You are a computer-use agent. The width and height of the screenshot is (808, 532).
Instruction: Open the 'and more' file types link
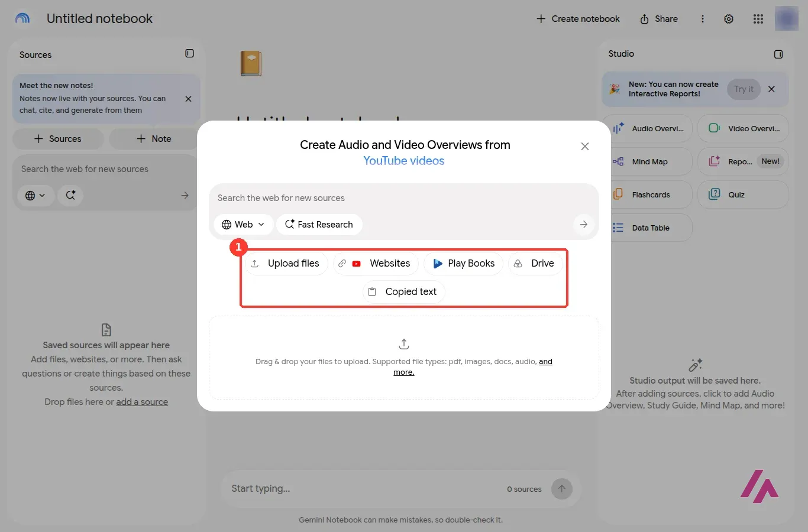click(x=545, y=362)
